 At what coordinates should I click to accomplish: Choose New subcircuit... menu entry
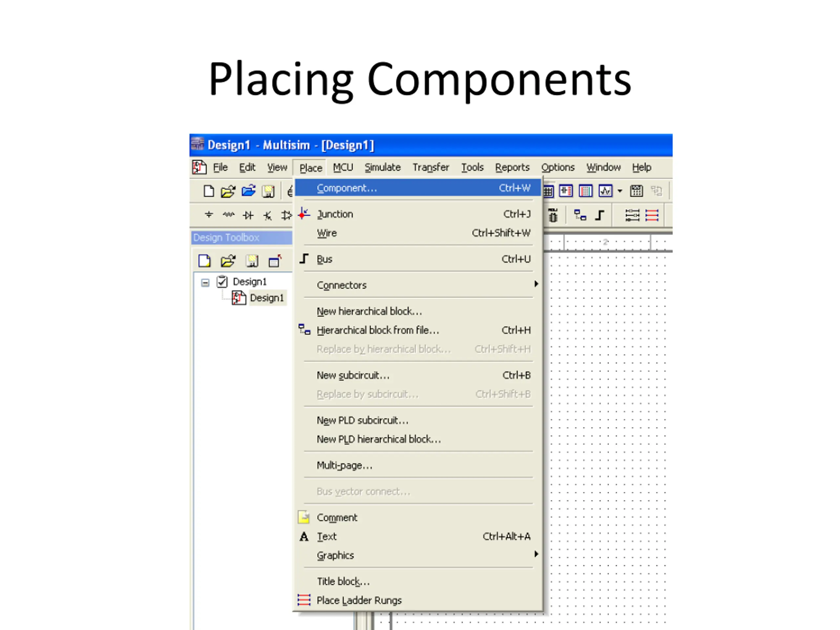418,375
